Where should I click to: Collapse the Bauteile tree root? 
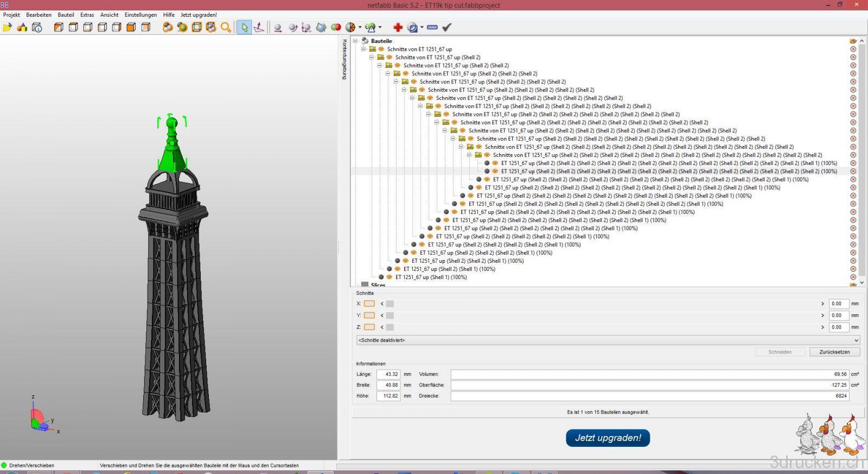click(x=355, y=41)
